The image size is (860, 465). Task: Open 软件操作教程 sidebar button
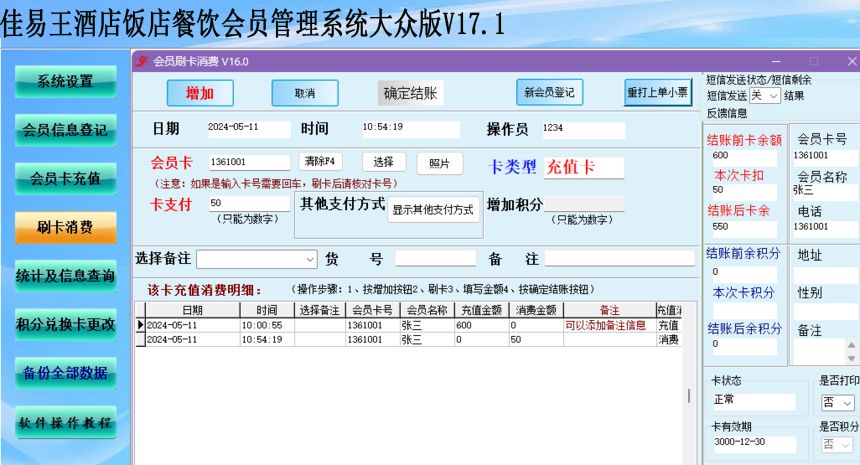(x=65, y=422)
